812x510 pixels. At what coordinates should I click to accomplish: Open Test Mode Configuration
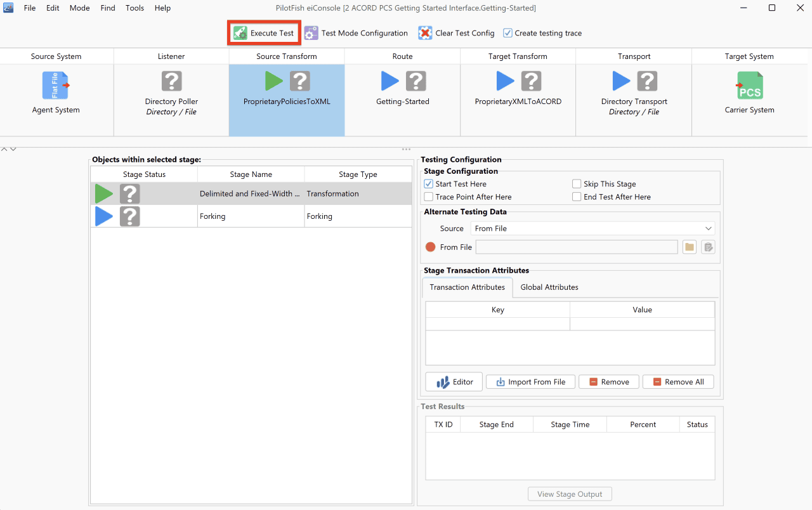(x=356, y=33)
